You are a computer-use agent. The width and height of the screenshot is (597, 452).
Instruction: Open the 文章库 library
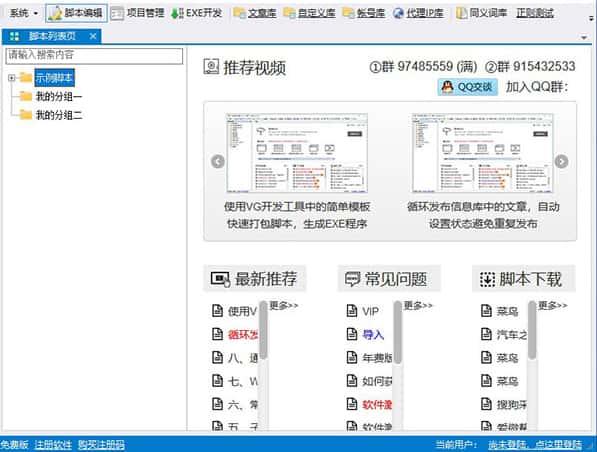tap(255, 13)
